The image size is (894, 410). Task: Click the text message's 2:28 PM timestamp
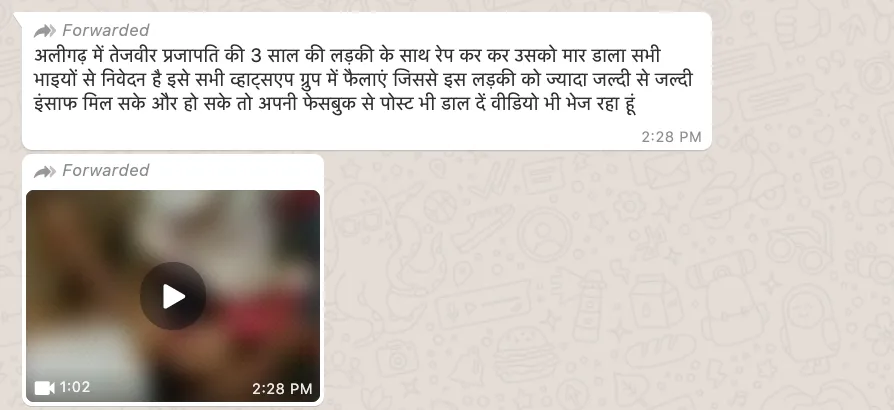click(671, 137)
